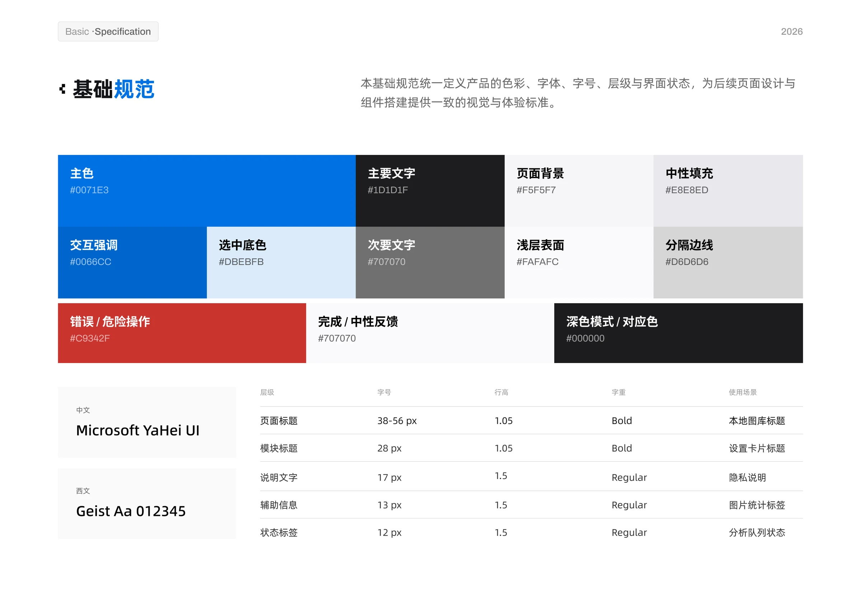Click the 本地图库标题 usage cell
This screenshot has height=616, width=861.
[x=757, y=421]
